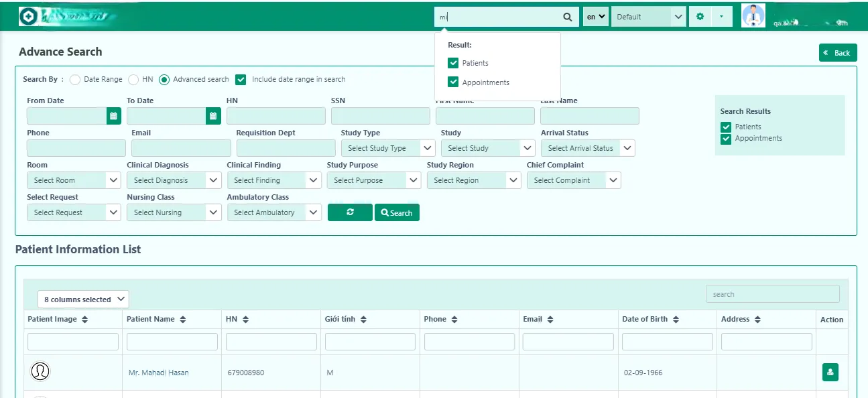The image size is (868, 398).
Task: Sort by HN column
Action: [x=245, y=320]
